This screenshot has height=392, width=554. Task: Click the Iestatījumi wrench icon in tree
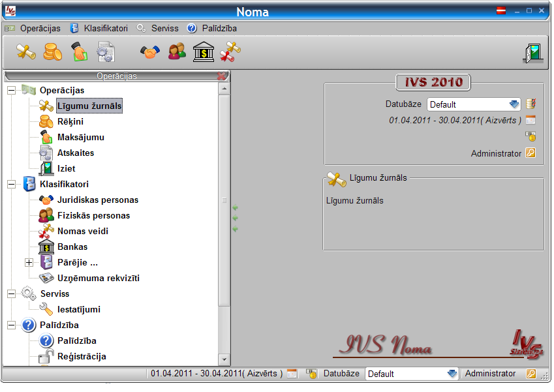pos(46,309)
